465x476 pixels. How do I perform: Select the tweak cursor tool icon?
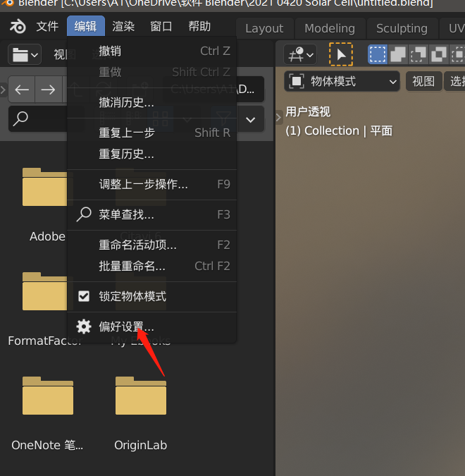click(x=341, y=54)
